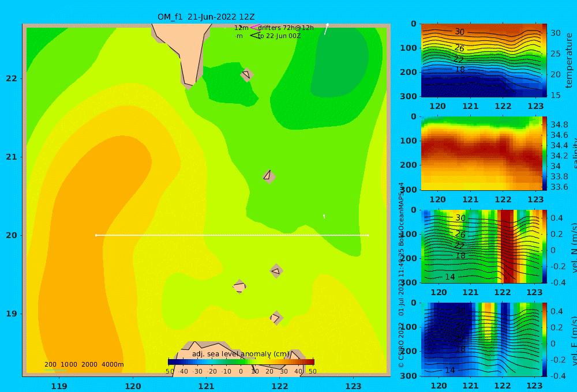Click the longitude tick label 119 on the main map
The height and width of the screenshot is (392, 577).
59,386
